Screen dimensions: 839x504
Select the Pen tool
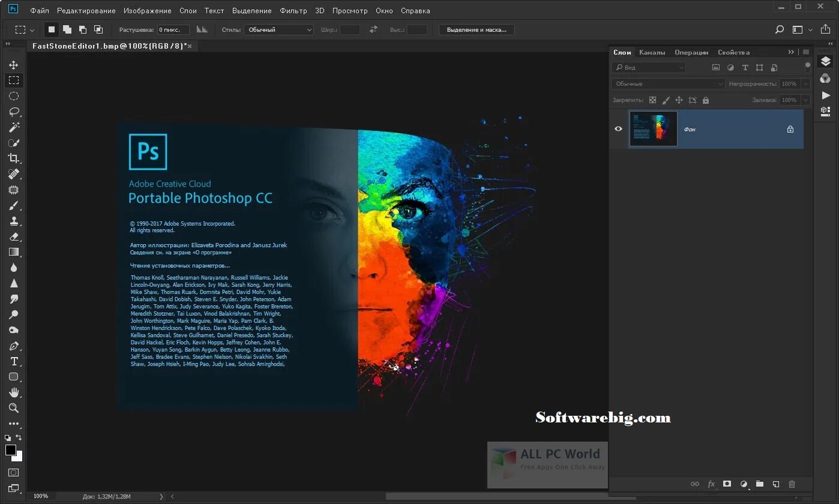click(x=13, y=346)
